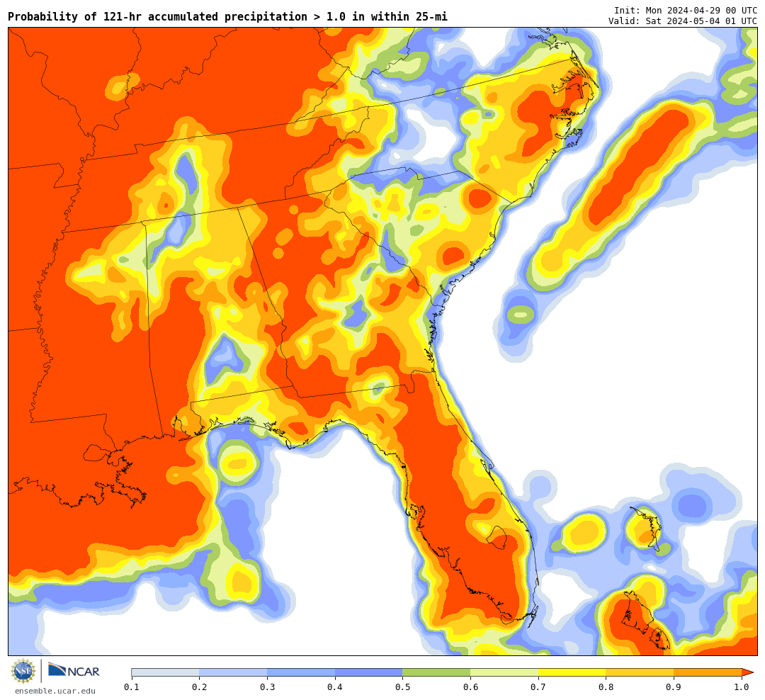The image size is (765, 700).
Task: Click the 0.8–0.9 gold colorbar segment
Action: (640, 672)
